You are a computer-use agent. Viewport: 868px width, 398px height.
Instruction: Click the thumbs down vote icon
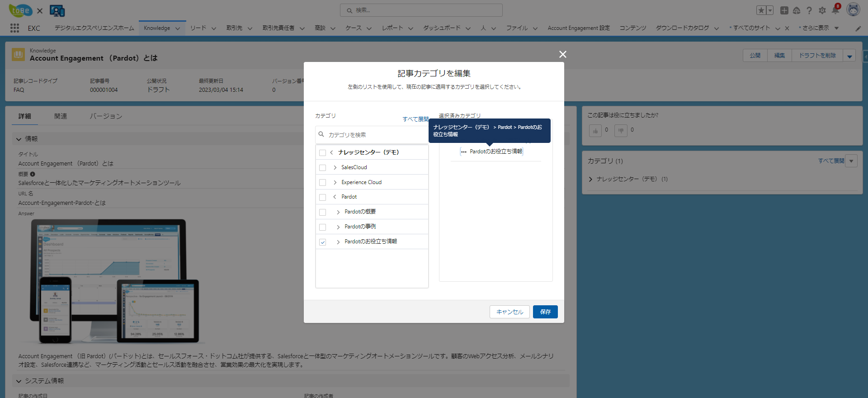coord(621,131)
